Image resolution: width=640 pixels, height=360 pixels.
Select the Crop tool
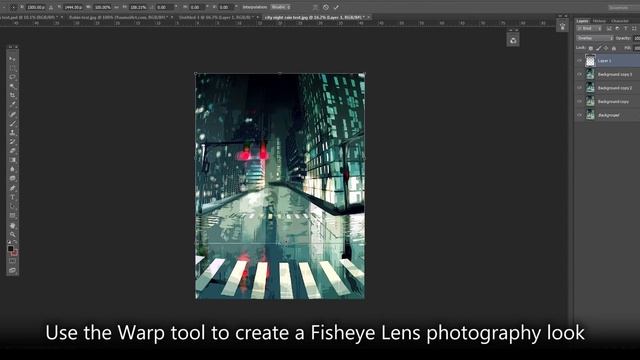(12, 96)
